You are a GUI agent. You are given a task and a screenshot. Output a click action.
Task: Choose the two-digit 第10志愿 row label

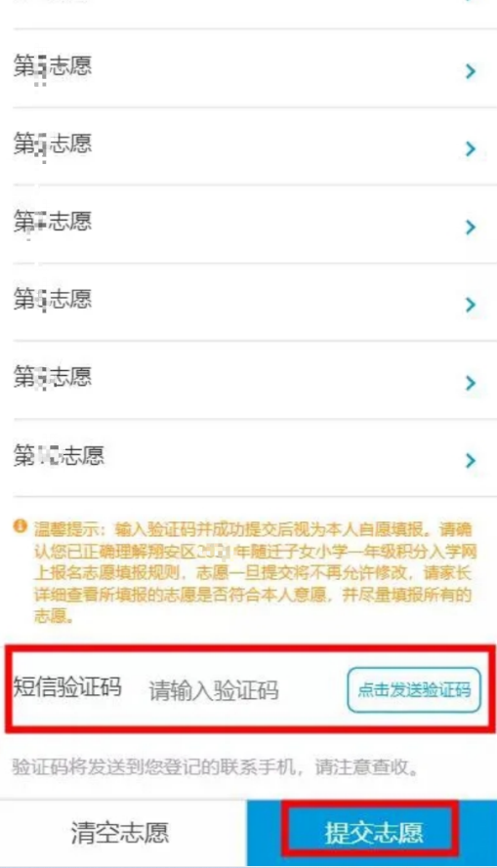click(x=59, y=456)
